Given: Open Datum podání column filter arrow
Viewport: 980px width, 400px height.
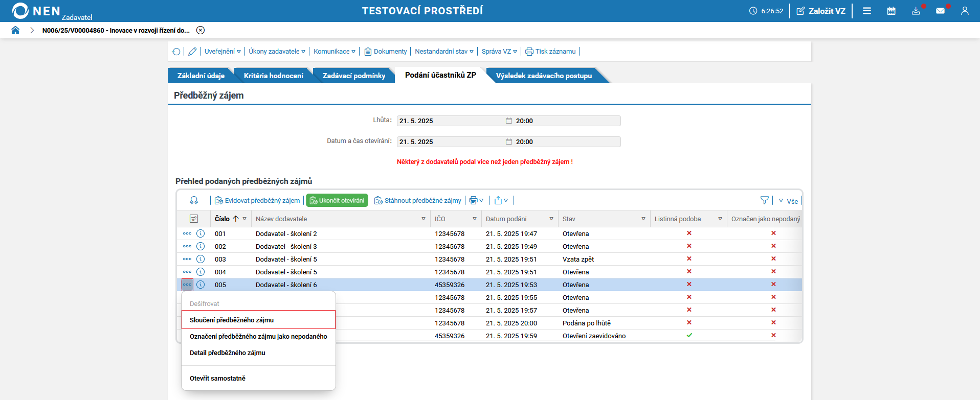Looking at the screenshot, I should coord(551,219).
